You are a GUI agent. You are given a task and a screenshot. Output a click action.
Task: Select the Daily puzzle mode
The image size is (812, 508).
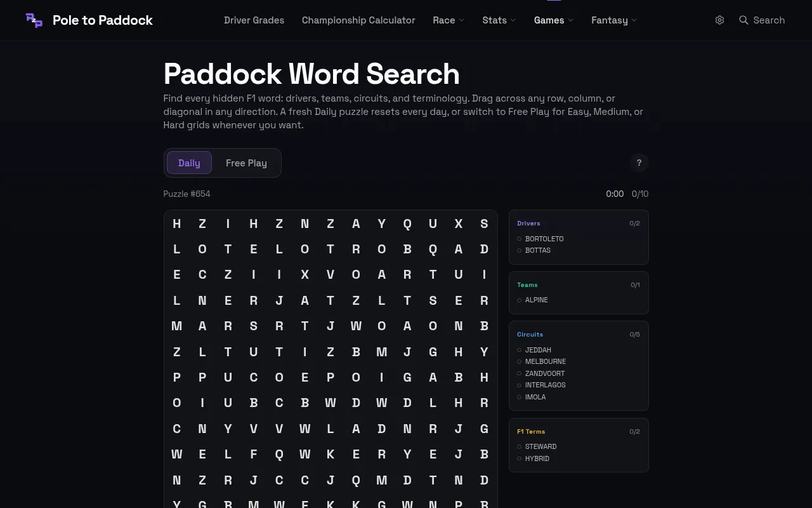tap(189, 163)
